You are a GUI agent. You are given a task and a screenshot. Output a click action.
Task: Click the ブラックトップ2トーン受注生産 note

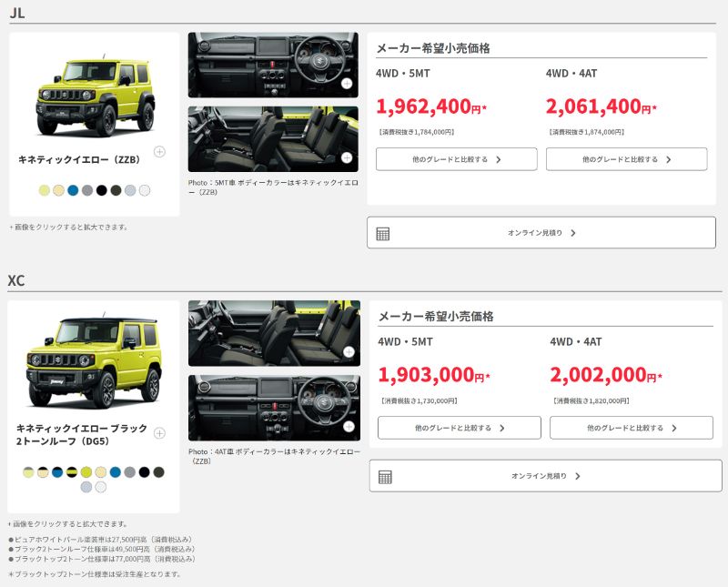(95, 574)
